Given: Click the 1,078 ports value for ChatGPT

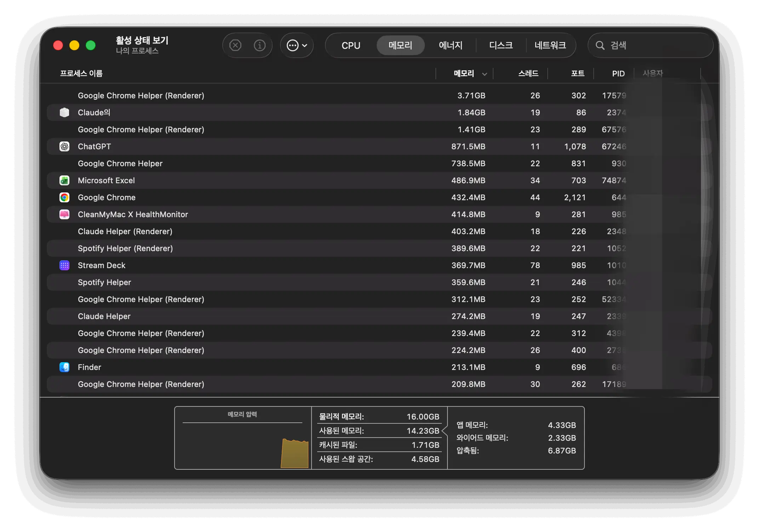Looking at the screenshot, I should (575, 146).
